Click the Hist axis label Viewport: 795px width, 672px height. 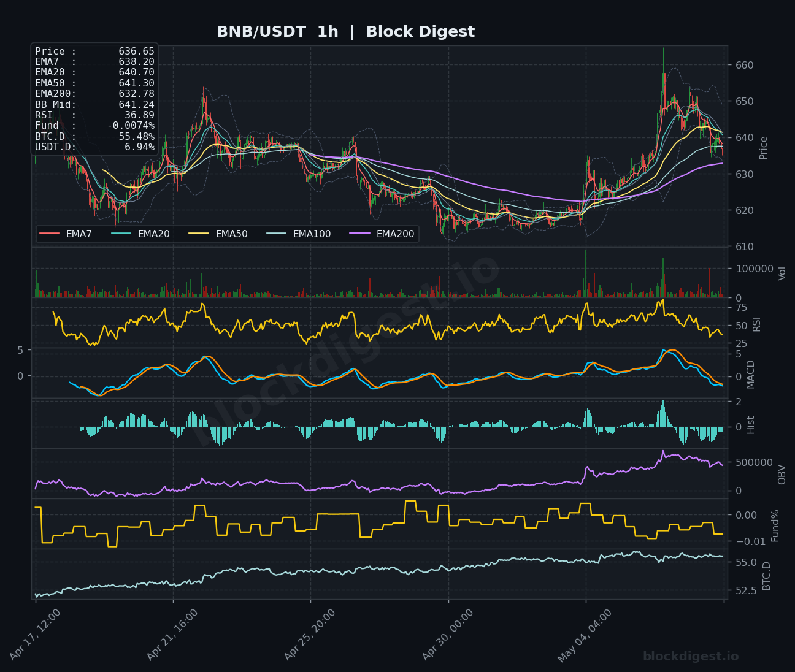(751, 425)
